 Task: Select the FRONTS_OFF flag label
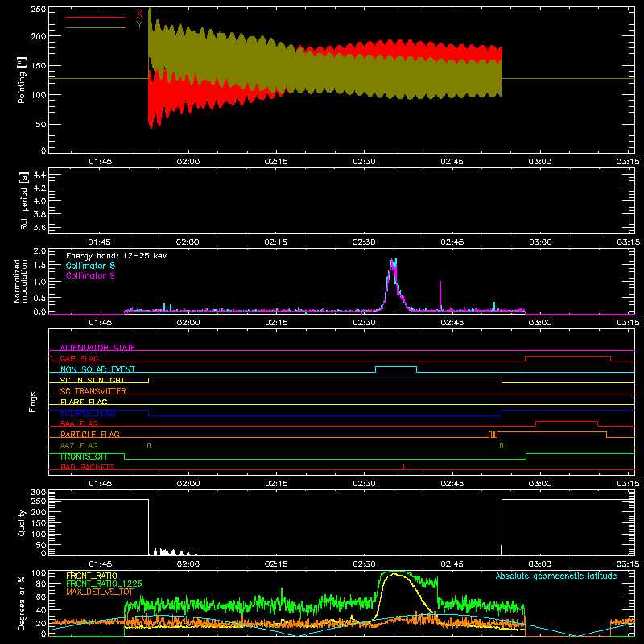pyautogui.click(x=85, y=456)
